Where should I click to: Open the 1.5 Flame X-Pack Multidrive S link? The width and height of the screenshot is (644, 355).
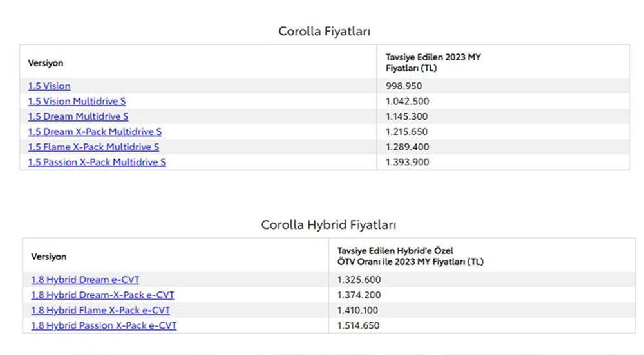click(x=93, y=147)
